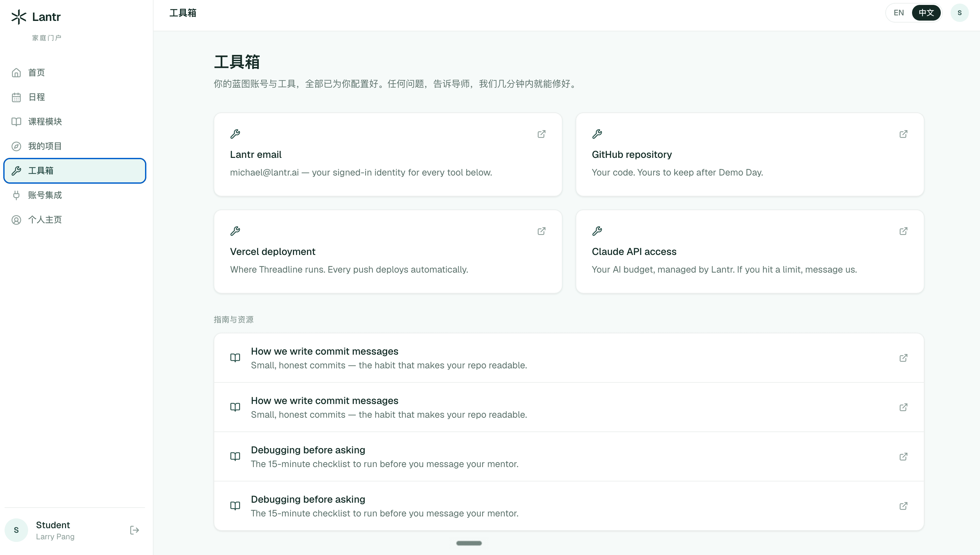Viewport: 980px width, 555px height.
Task: Open first Debugging before asking guide
Action: pyautogui.click(x=569, y=457)
